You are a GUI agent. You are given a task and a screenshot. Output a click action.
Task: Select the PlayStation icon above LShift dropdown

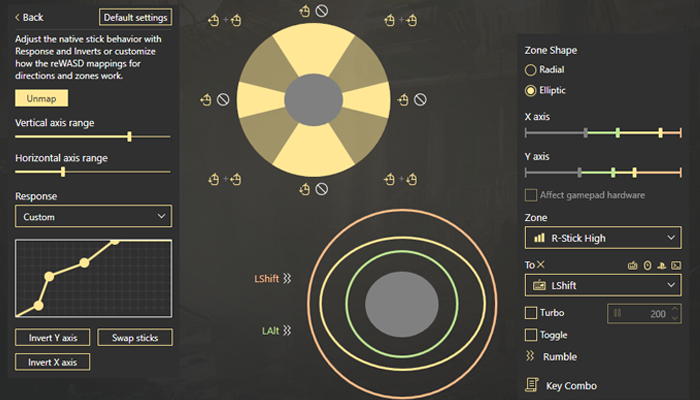[661, 265]
